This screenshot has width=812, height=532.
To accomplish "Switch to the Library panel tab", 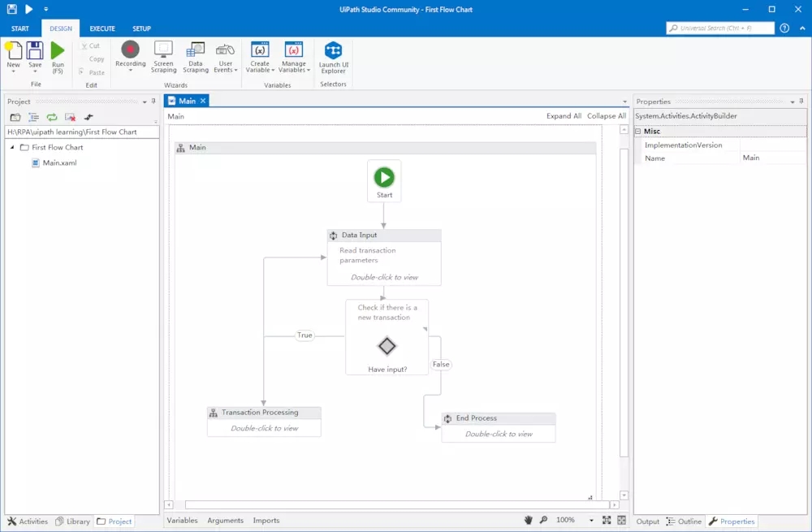I will pos(72,521).
